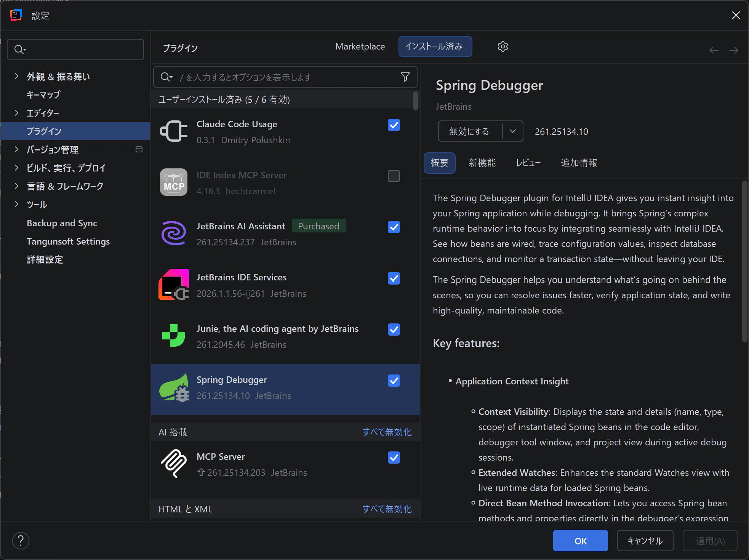Expand the エディター settings tree node

click(x=16, y=113)
